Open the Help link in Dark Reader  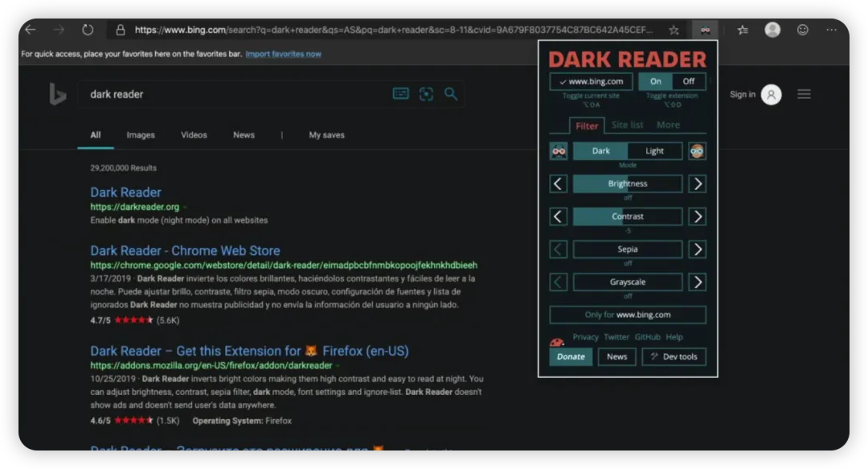coord(674,337)
